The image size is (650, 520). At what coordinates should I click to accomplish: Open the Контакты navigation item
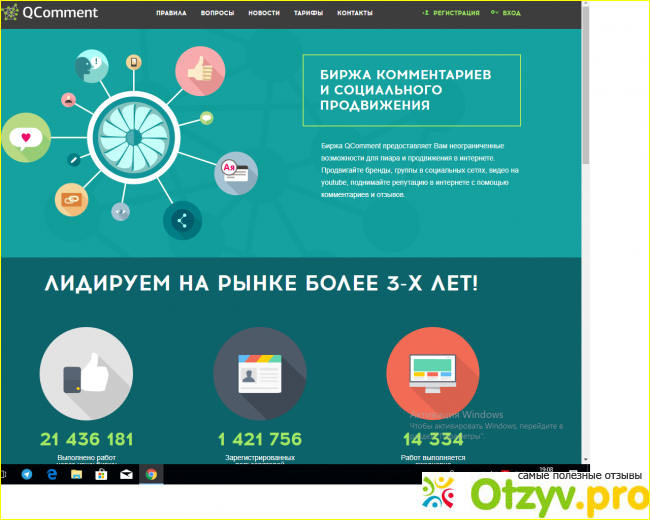coord(355,13)
